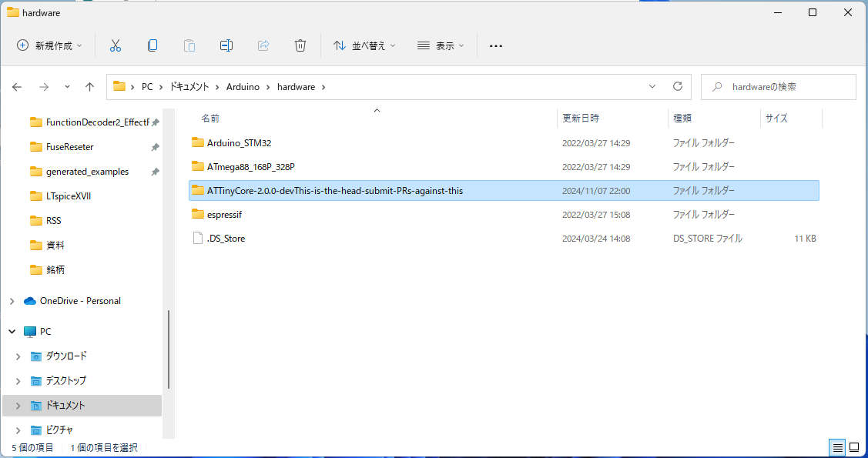Viewport: 868px width, 458px height.
Task: Click the Copy icon in the toolbar
Action: click(x=152, y=45)
